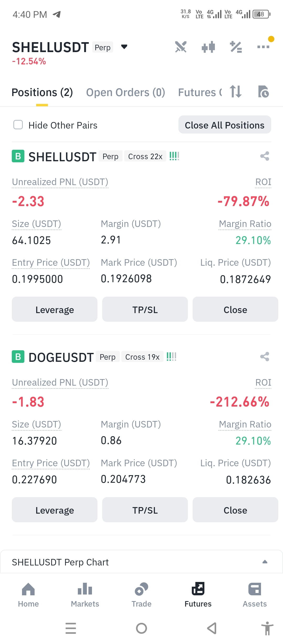The height and width of the screenshot is (644, 283).
Task: Open the Markets tab in bottom navigation
Action: tap(85, 595)
